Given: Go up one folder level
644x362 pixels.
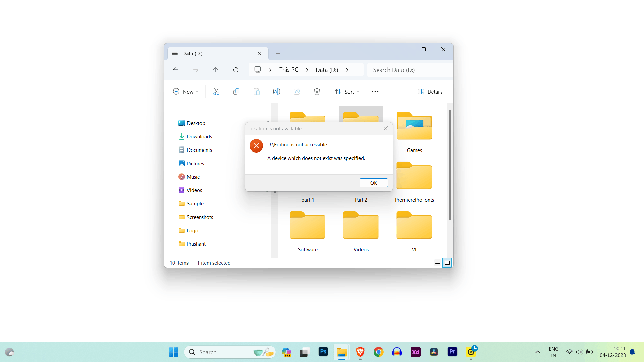Looking at the screenshot, I should click(216, 70).
